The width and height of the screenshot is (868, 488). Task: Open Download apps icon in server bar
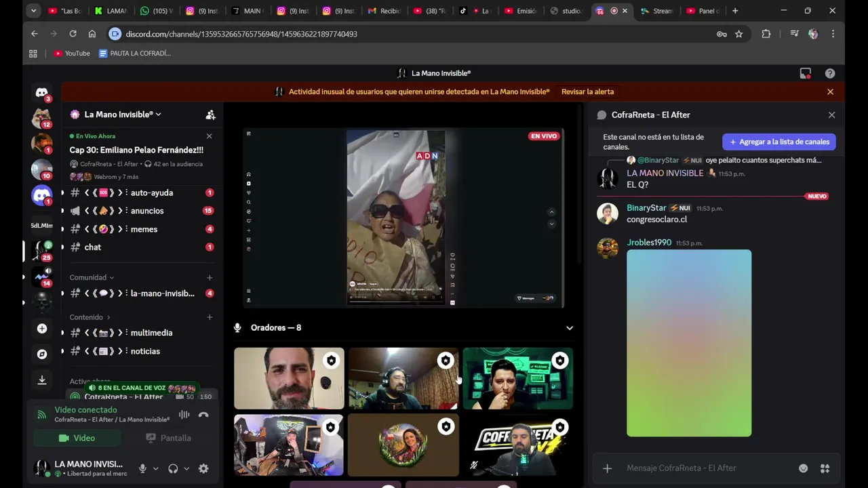click(x=42, y=380)
